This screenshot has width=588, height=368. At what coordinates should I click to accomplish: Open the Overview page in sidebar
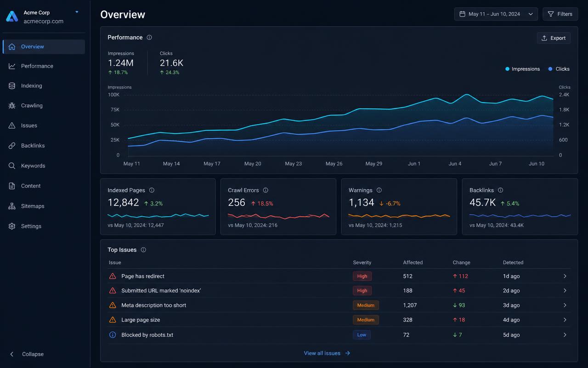tap(44, 46)
